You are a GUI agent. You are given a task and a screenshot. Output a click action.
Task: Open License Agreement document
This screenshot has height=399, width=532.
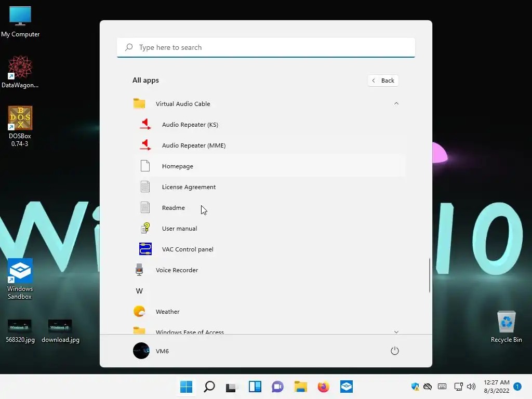coord(270,187)
